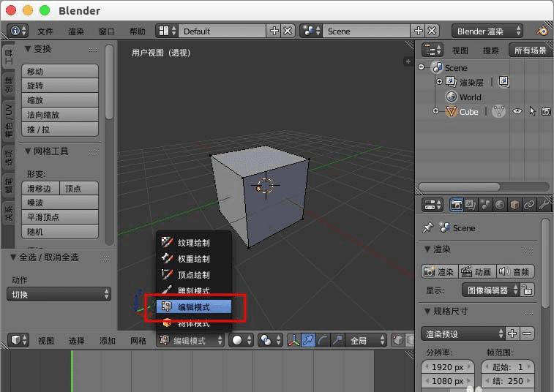The height and width of the screenshot is (392, 554).
Task: Click the Blender logo icon
Action: pyautogui.click(x=542, y=31)
